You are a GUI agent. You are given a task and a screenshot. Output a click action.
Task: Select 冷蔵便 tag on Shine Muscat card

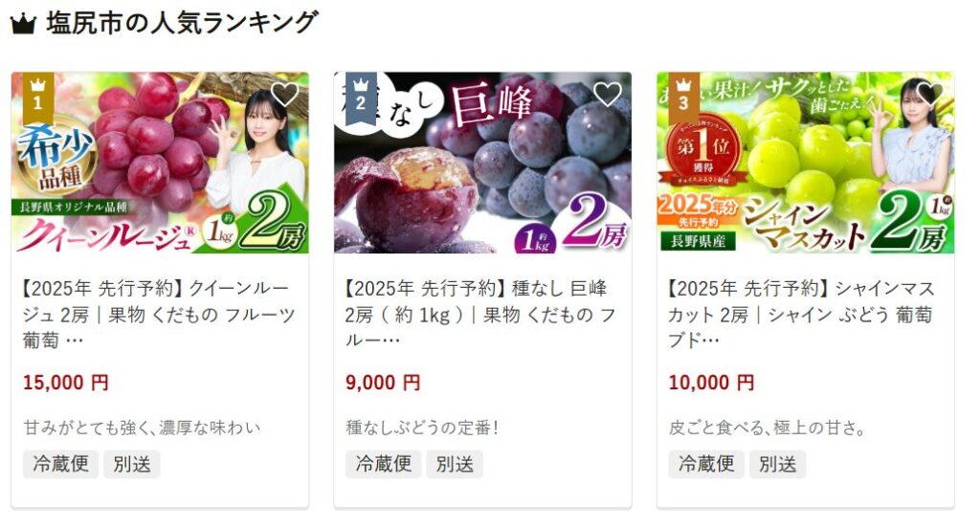click(706, 464)
